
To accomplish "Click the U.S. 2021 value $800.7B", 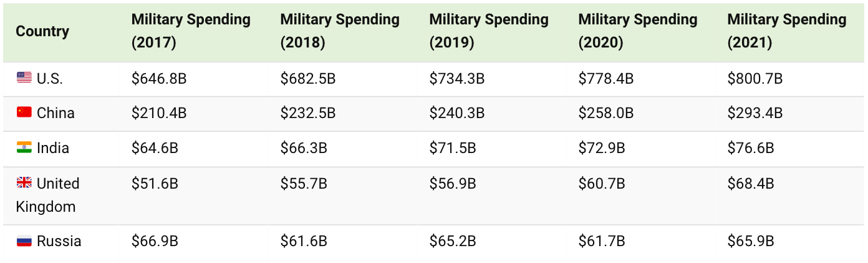I will 755,79.
